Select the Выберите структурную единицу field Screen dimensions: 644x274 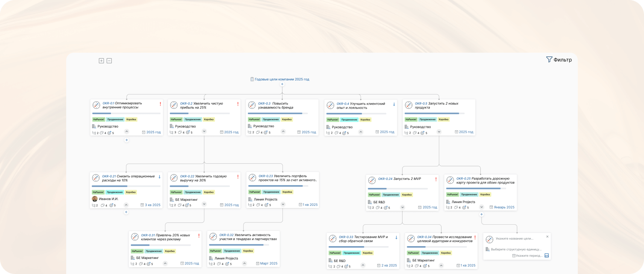516,249
